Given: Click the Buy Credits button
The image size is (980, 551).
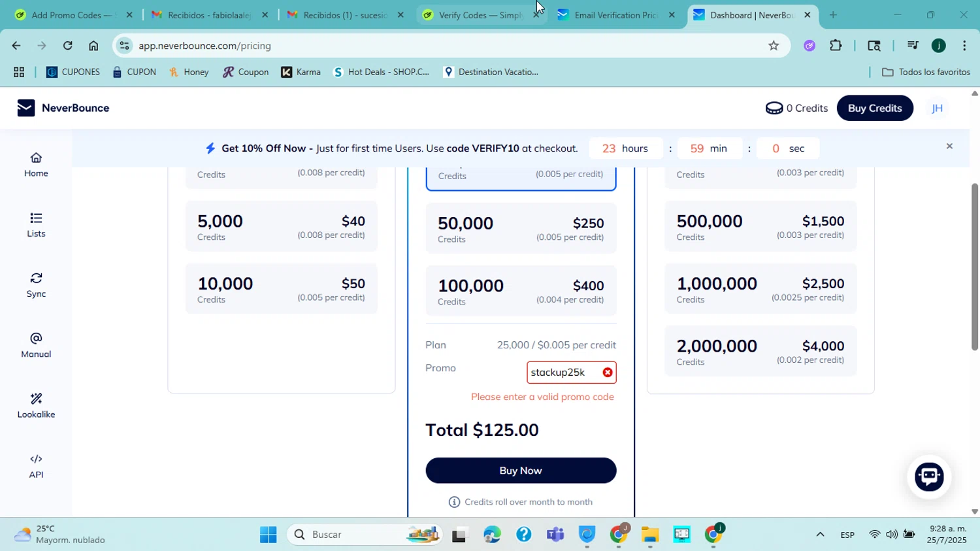Looking at the screenshot, I should coord(875,108).
